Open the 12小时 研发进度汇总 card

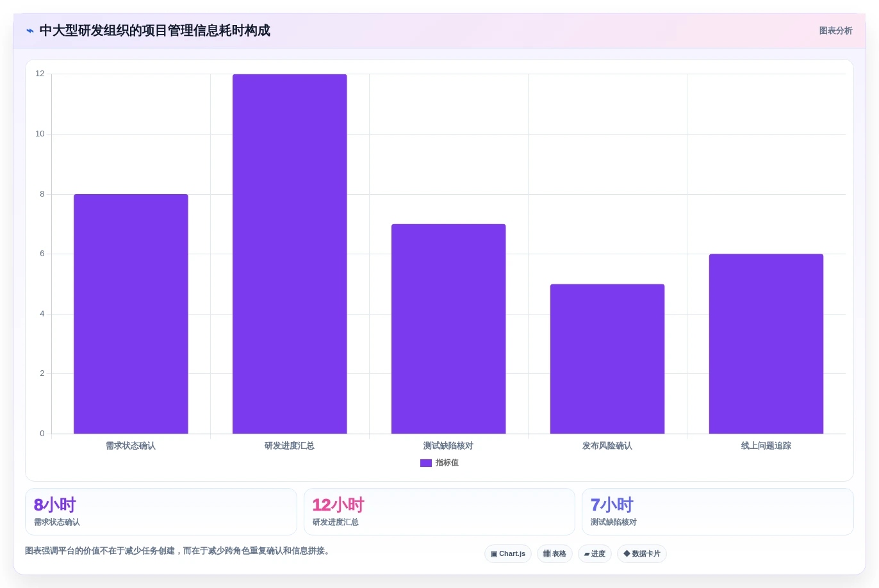439,512
